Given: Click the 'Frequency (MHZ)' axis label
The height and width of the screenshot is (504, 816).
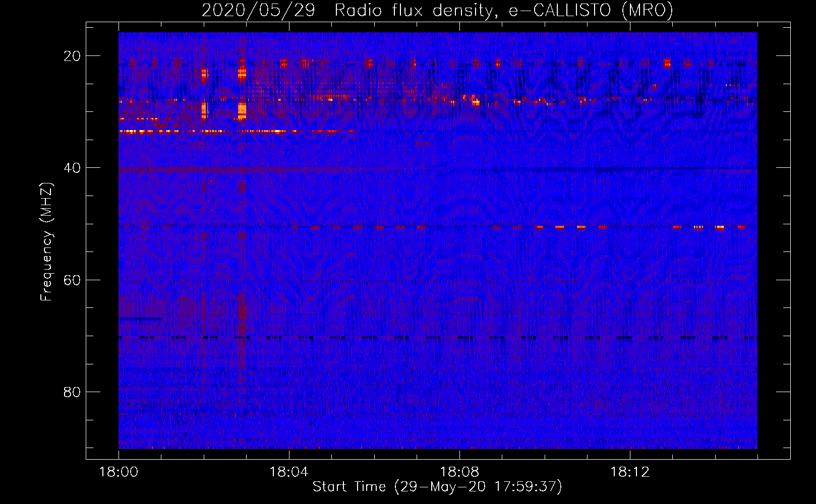Looking at the screenshot, I should [x=46, y=241].
